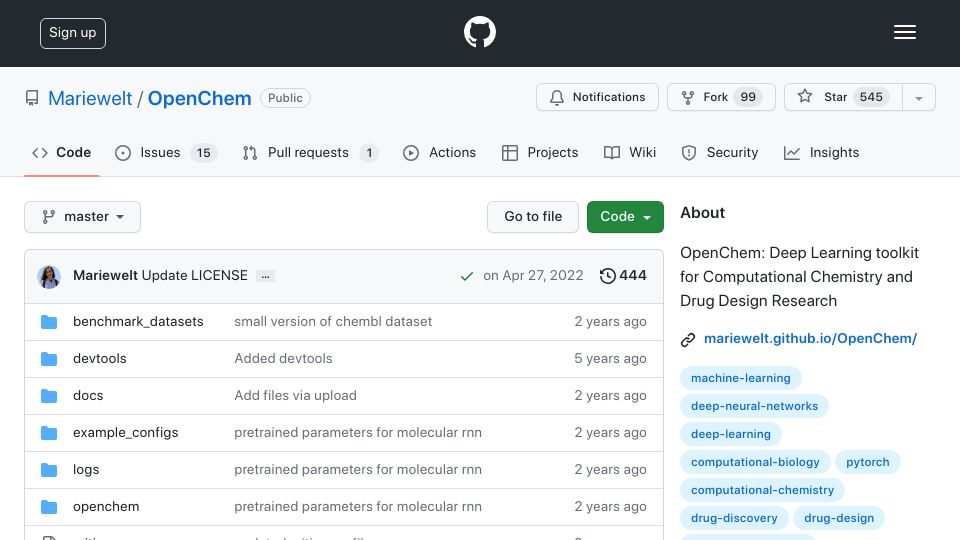Click the Star count of 545
The image size is (960, 540).
point(871,97)
